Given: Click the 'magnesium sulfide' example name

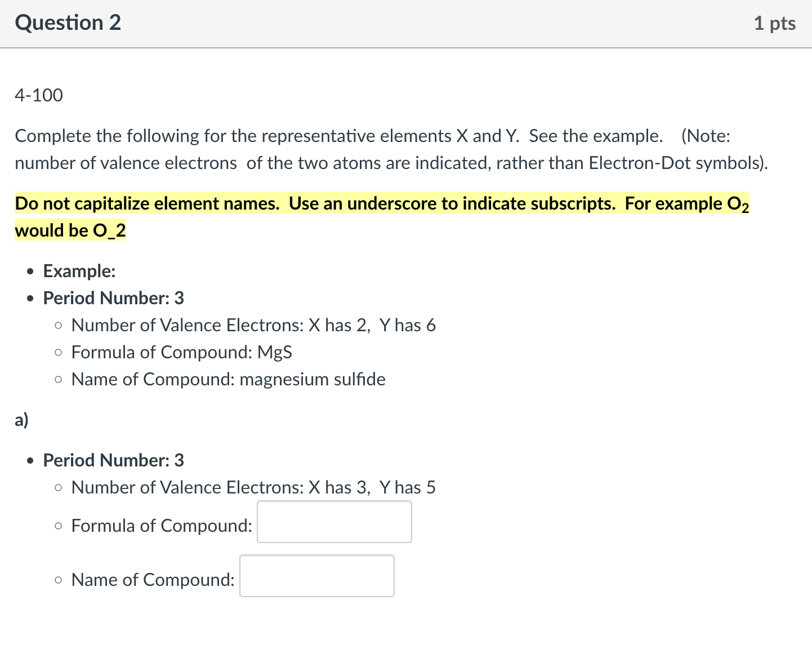Looking at the screenshot, I should coord(313,379).
